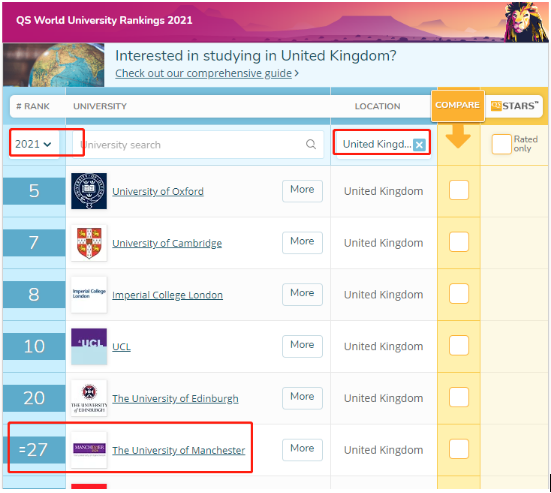The image size is (551, 493).
Task: Click rank number 10 cell
Action: pos(34,346)
